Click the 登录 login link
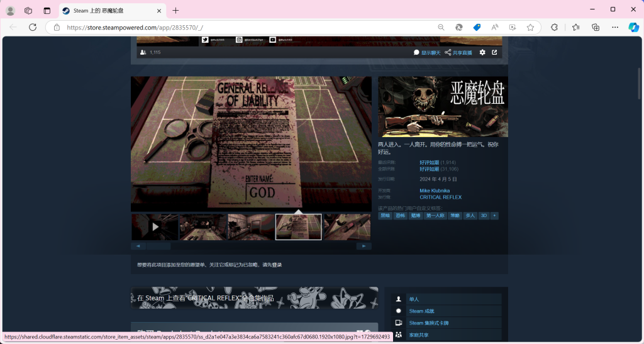The width and height of the screenshot is (644, 344). pyautogui.click(x=277, y=265)
